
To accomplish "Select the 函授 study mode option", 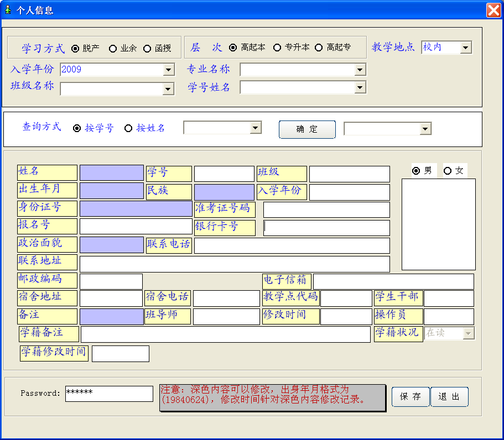I will (147, 49).
